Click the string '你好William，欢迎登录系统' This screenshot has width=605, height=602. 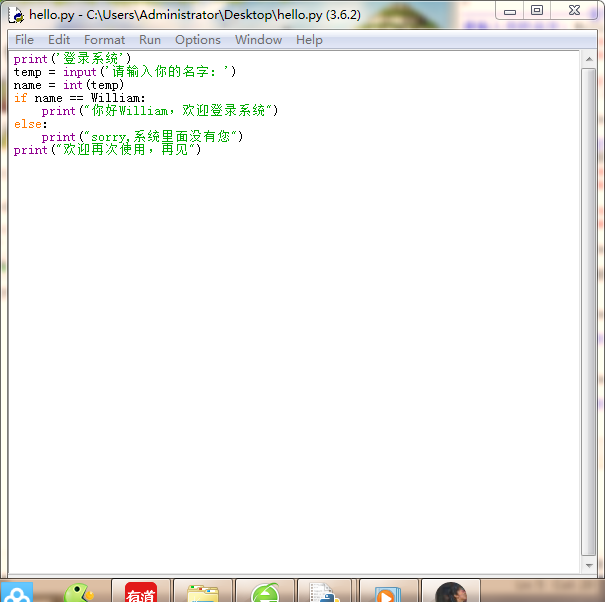178,111
